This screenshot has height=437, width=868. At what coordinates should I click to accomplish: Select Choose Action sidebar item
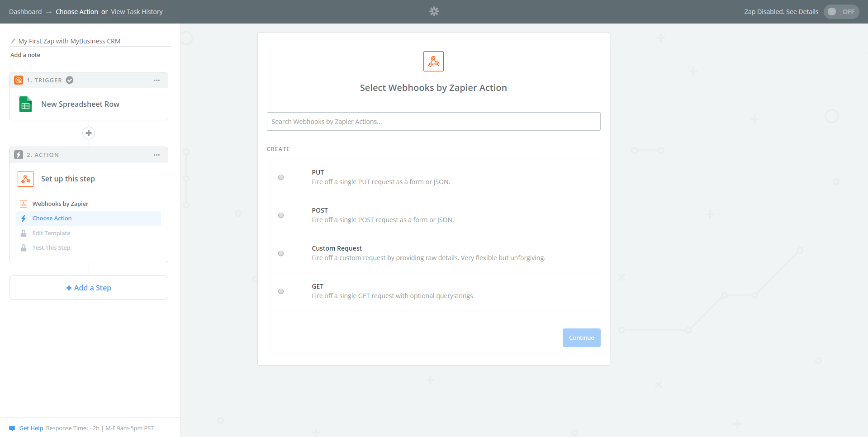coord(89,218)
